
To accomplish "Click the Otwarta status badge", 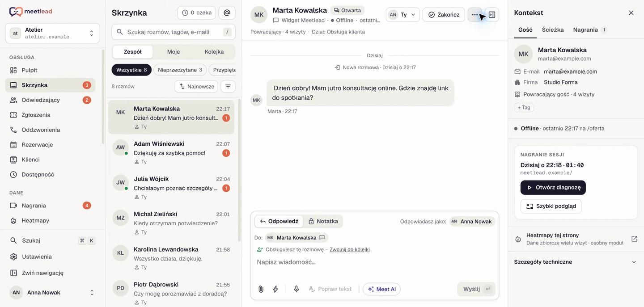I will coord(347,10).
